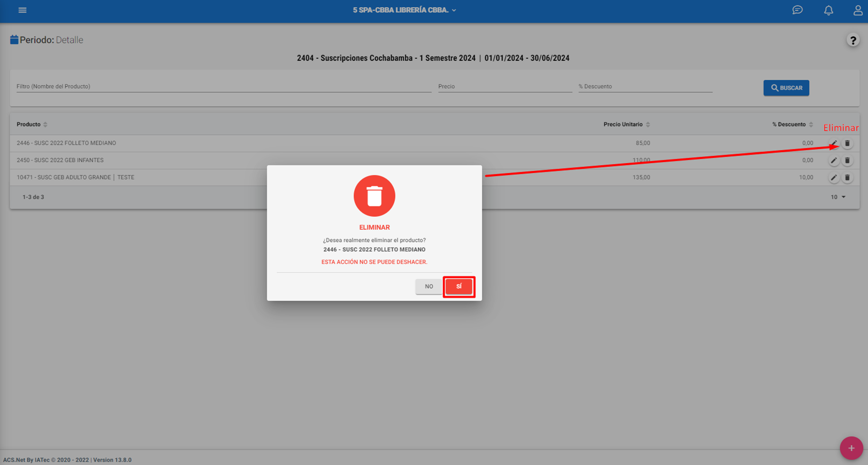
Task: Click the 1-3 de 3 pagination text
Action: (x=33, y=197)
